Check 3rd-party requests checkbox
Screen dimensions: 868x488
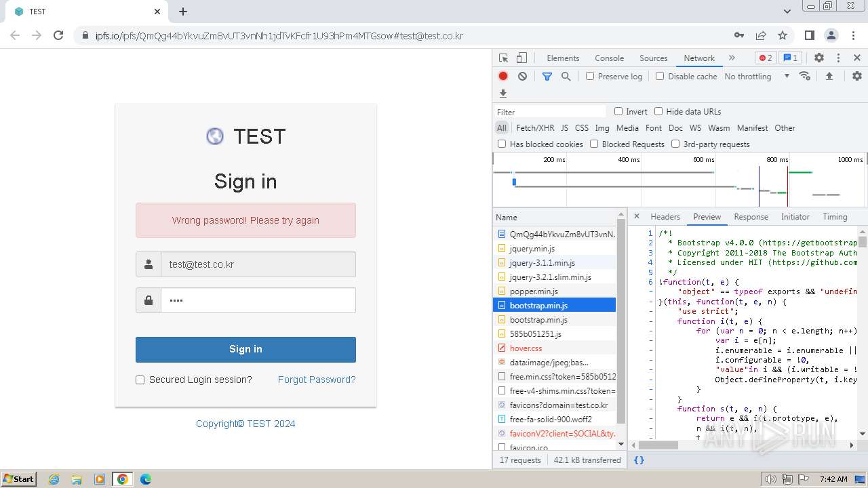tap(675, 144)
